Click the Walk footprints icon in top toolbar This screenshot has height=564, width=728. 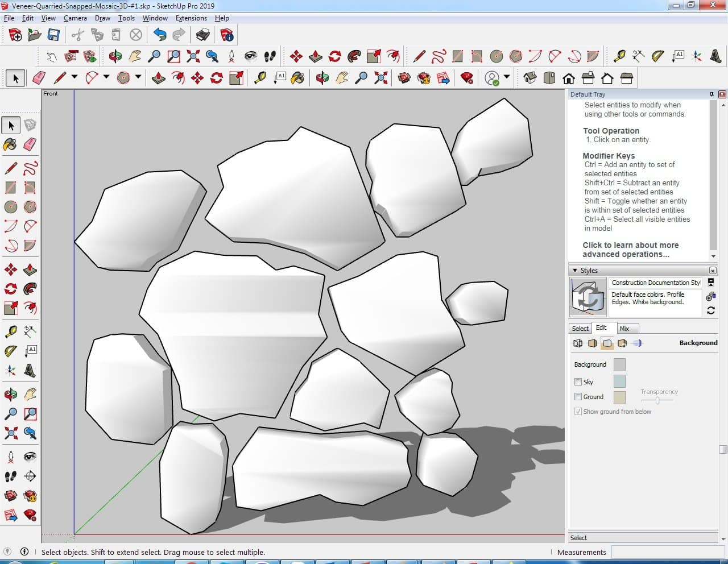[270, 56]
